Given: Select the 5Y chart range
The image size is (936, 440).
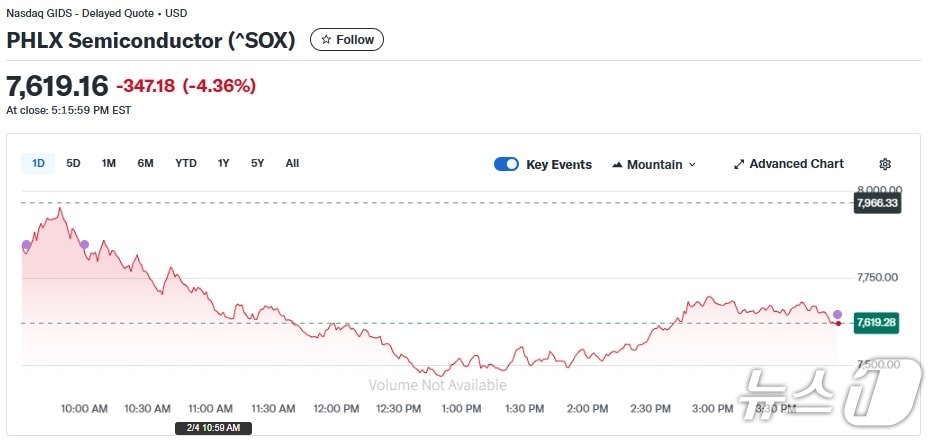Looking at the screenshot, I should pos(257,163).
